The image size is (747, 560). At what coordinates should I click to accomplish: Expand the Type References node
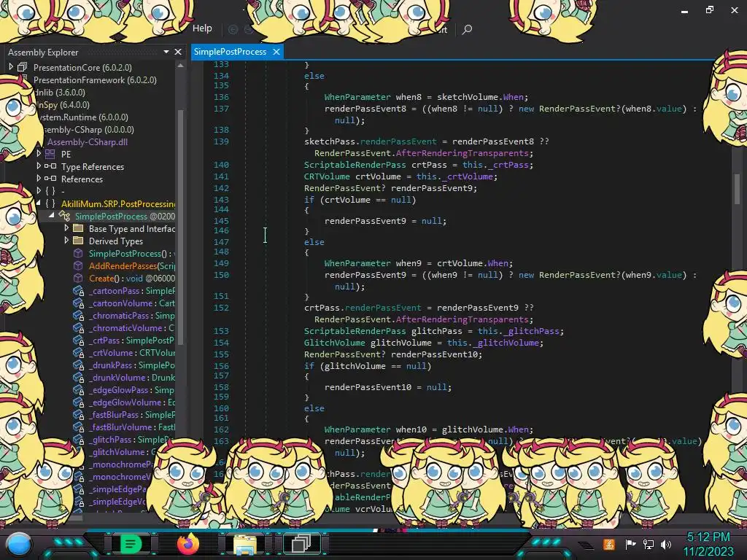click(39, 166)
